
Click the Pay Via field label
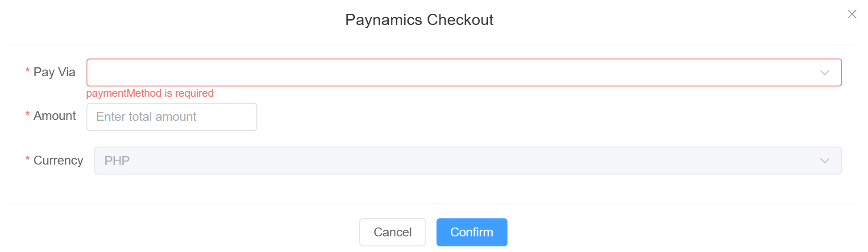[54, 72]
